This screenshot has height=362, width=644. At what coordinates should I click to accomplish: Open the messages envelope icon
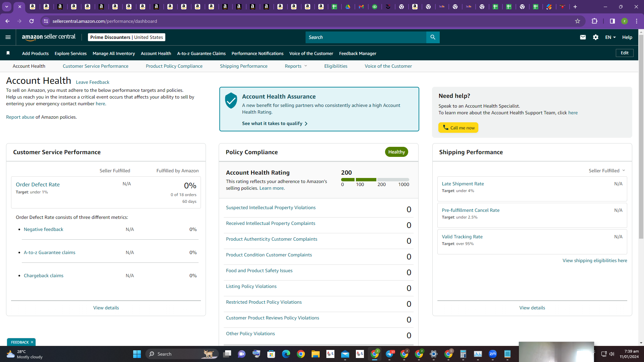(x=583, y=37)
